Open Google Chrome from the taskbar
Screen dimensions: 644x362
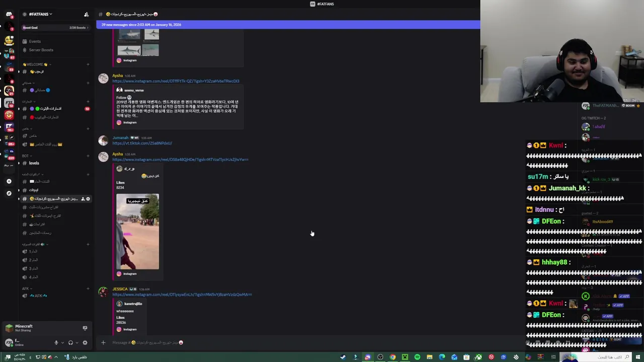click(x=392, y=357)
